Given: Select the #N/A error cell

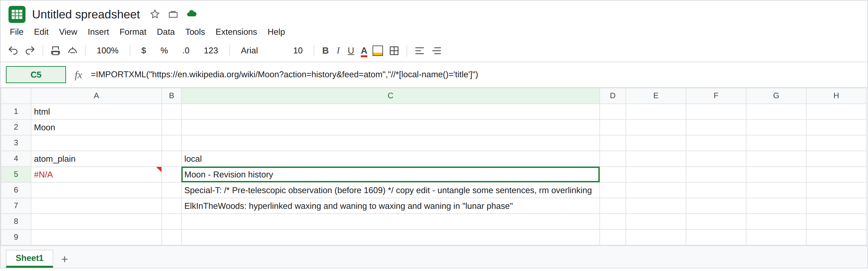Looking at the screenshot, I should 96,174.
